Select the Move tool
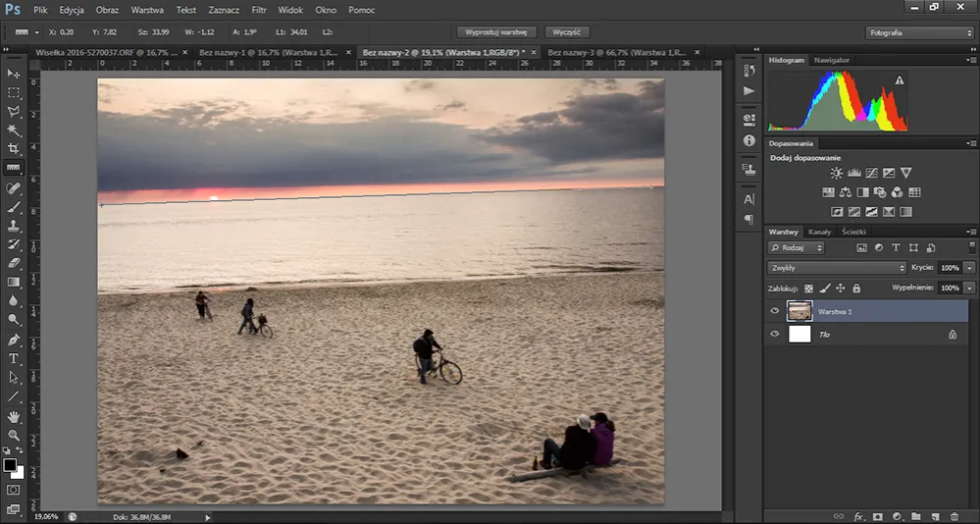This screenshot has width=980, height=524. pyautogui.click(x=13, y=74)
